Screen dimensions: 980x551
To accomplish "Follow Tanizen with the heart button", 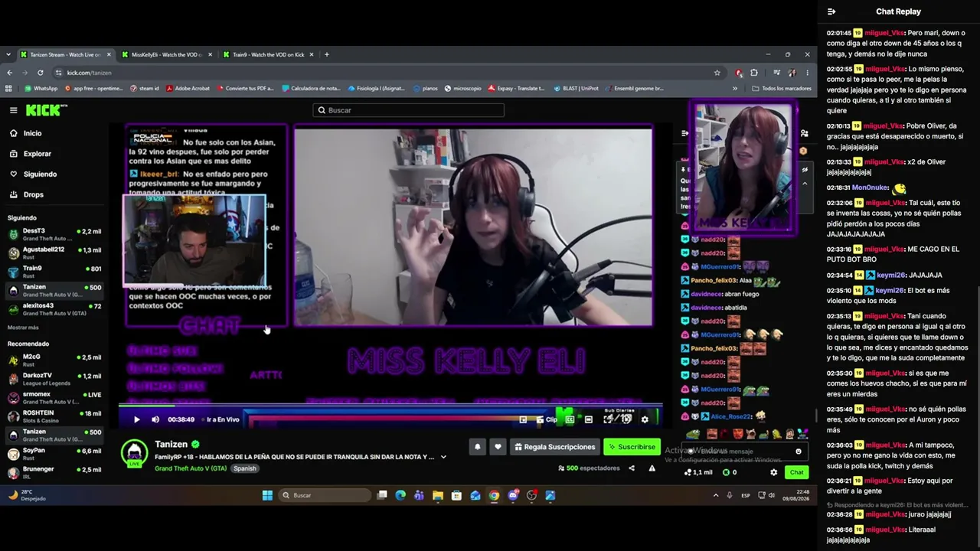I will click(498, 447).
